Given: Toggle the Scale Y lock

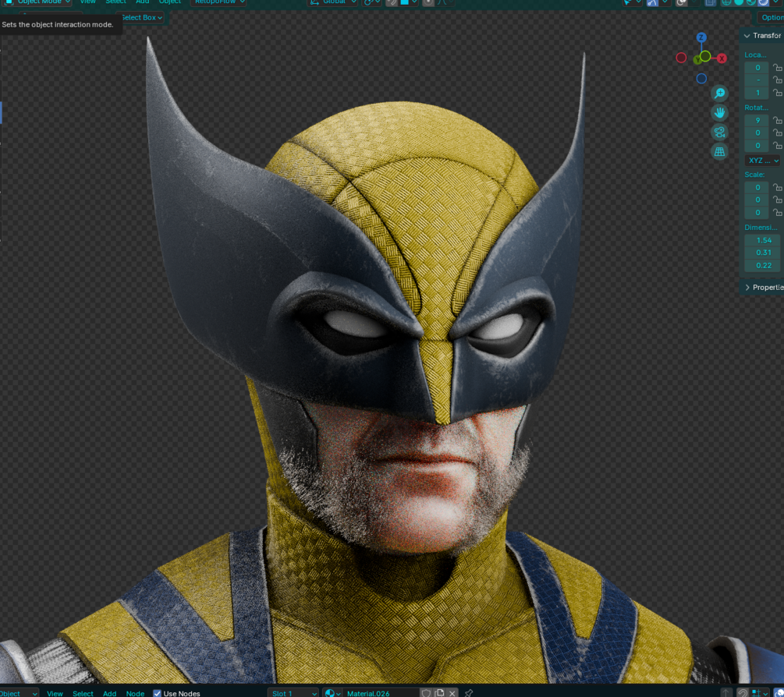Looking at the screenshot, I should (778, 200).
